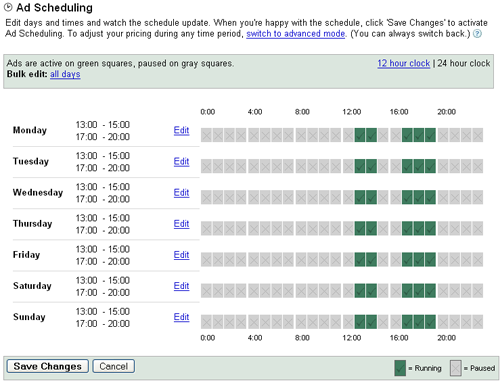This screenshot has width=500, height=383.
Task: Edit Monday's schedule
Action: point(181,130)
